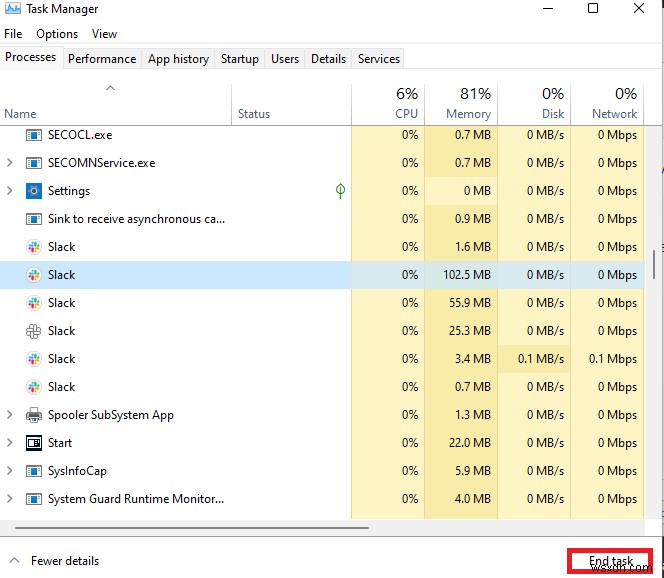
Task: Click the 102.5 MB memory value
Action: (467, 275)
